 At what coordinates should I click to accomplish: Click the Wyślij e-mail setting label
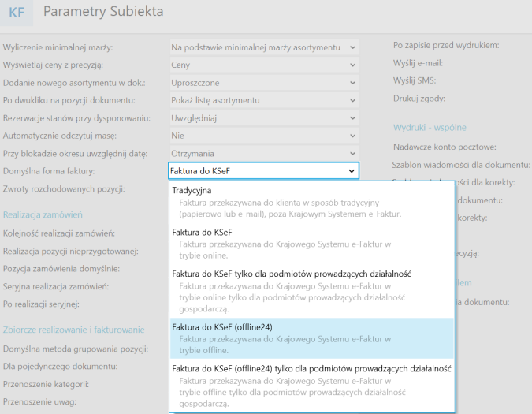coord(418,62)
